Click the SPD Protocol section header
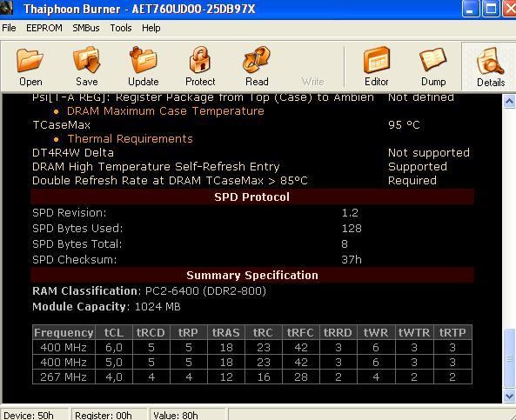Screen dimensions: 516x420 [252, 197]
